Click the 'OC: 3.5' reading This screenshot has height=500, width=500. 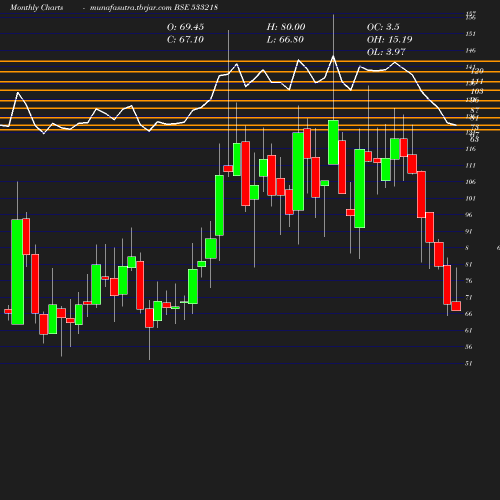pos(383,27)
